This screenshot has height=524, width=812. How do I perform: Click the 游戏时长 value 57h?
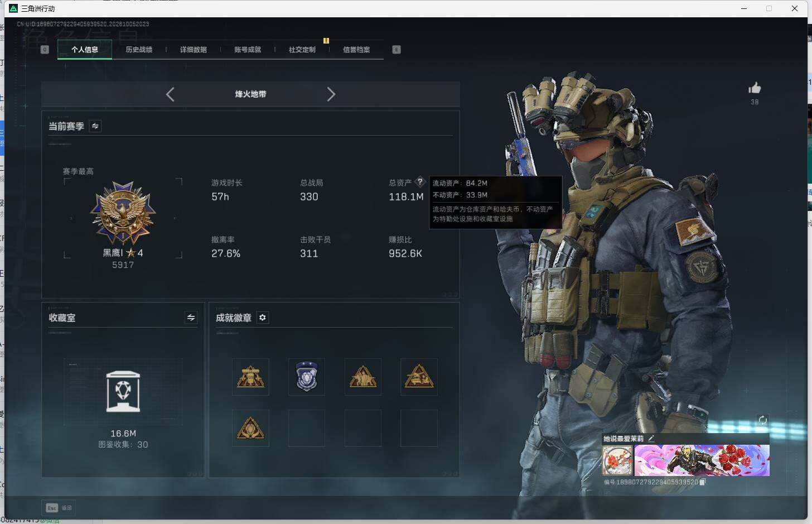[x=220, y=197]
